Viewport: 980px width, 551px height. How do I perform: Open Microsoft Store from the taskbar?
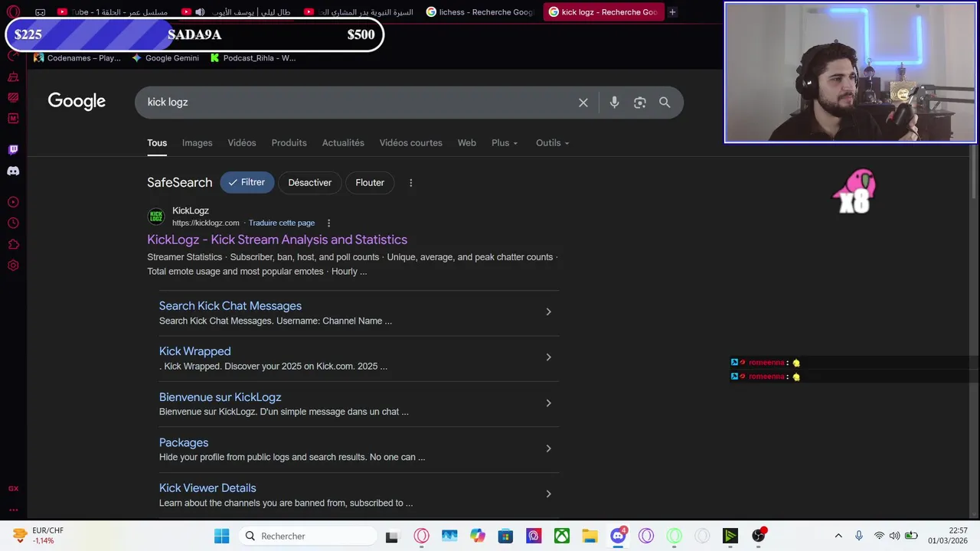pos(505,536)
